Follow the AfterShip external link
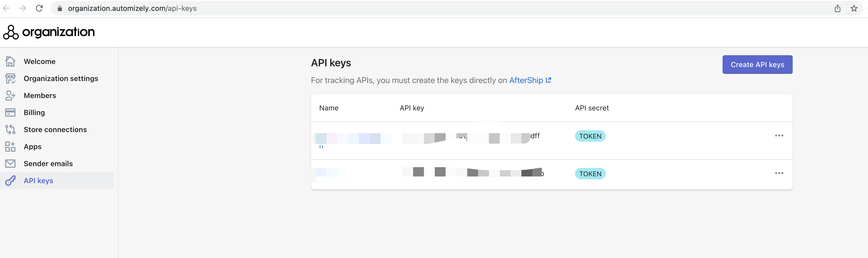 (x=530, y=80)
